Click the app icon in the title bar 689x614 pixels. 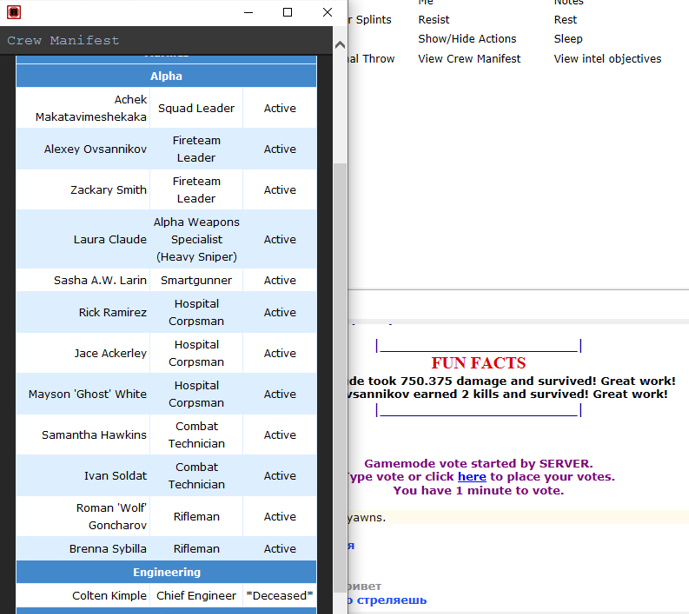(x=14, y=13)
